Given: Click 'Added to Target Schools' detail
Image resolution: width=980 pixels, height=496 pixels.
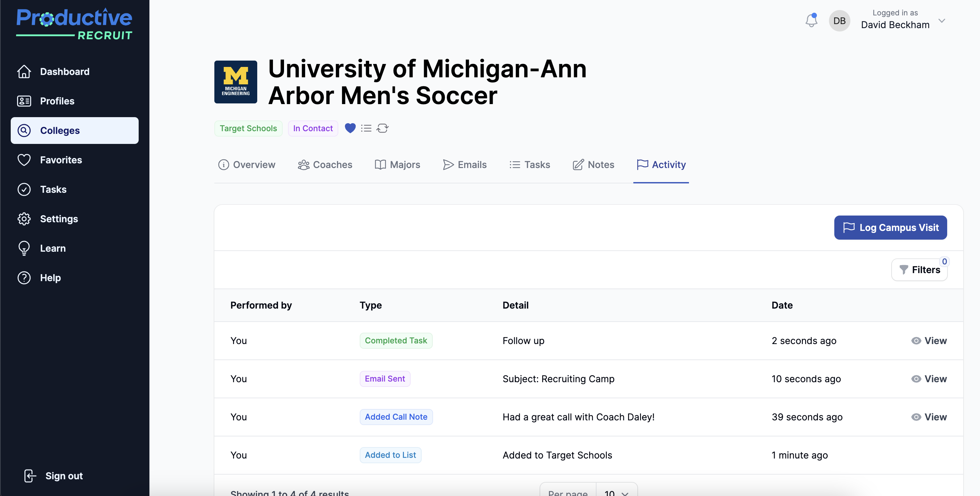Looking at the screenshot, I should point(557,455).
